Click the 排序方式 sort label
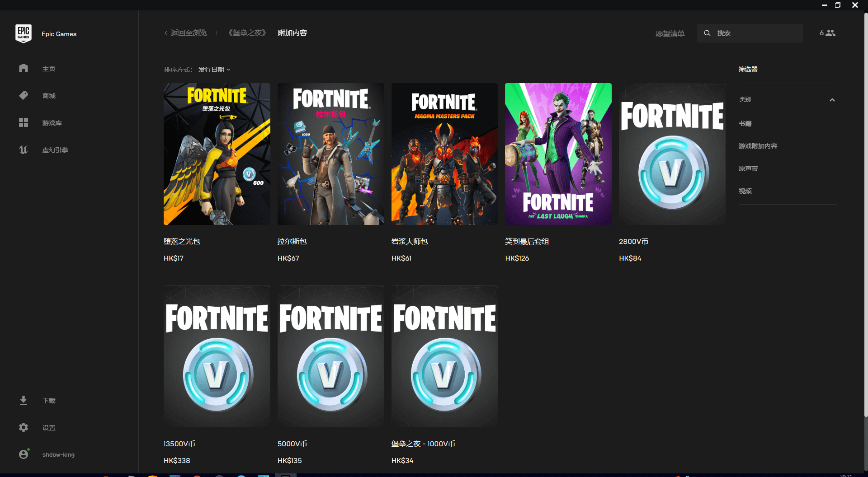Screen dimensions: 868x477 point(178,70)
